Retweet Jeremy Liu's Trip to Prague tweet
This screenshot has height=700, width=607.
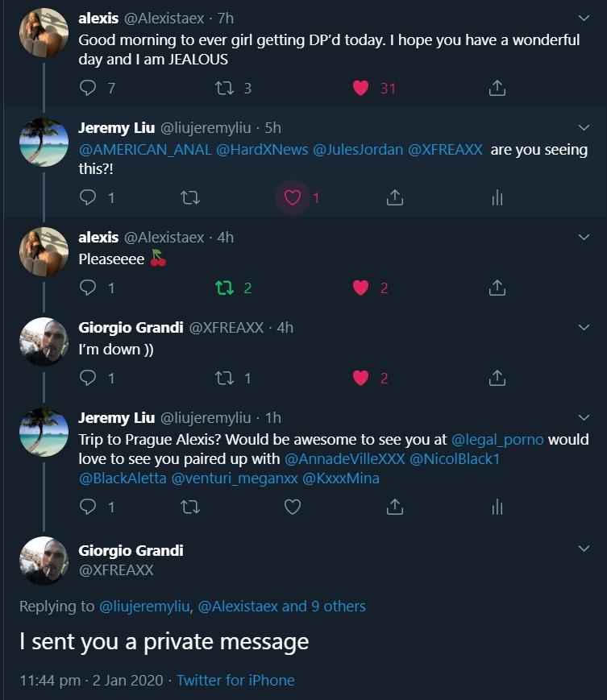(190, 507)
